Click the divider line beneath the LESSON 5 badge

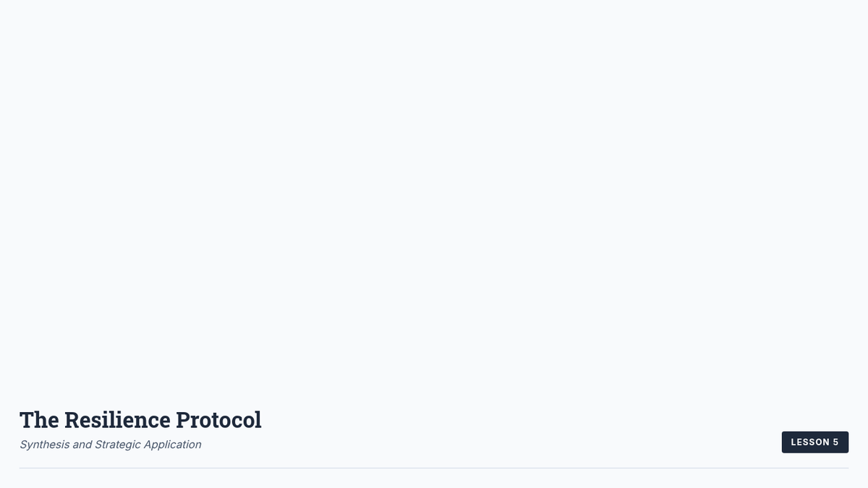click(x=814, y=468)
